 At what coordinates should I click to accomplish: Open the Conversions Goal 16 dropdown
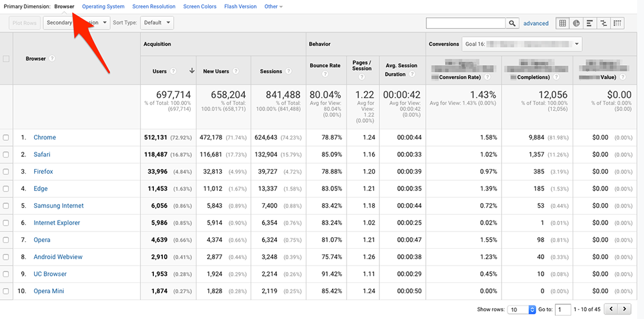pos(522,44)
